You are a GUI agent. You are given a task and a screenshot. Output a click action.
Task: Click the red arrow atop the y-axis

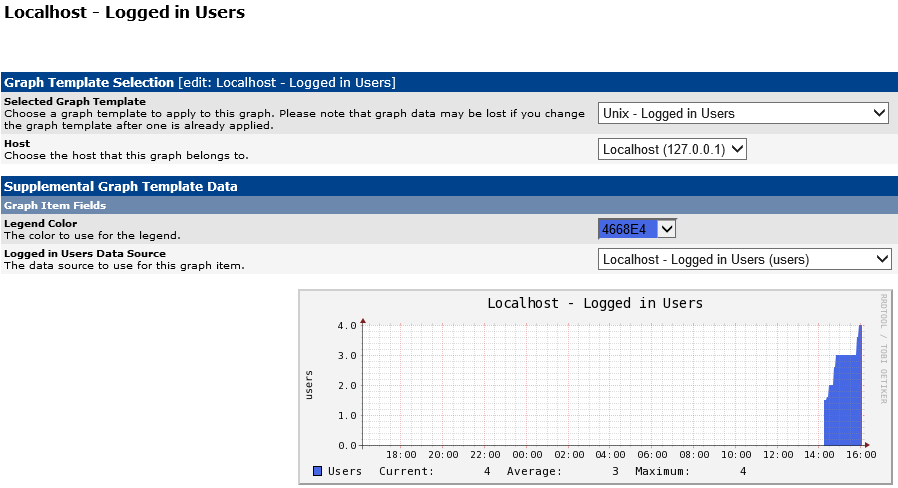pos(364,320)
